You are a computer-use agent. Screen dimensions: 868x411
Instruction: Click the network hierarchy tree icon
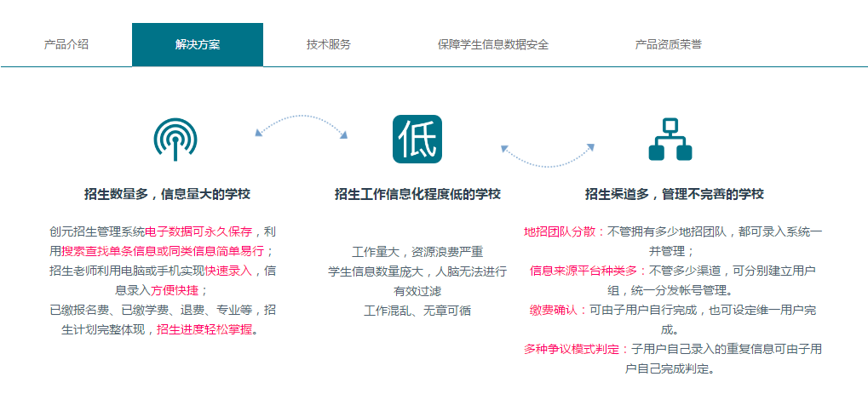[x=670, y=139]
